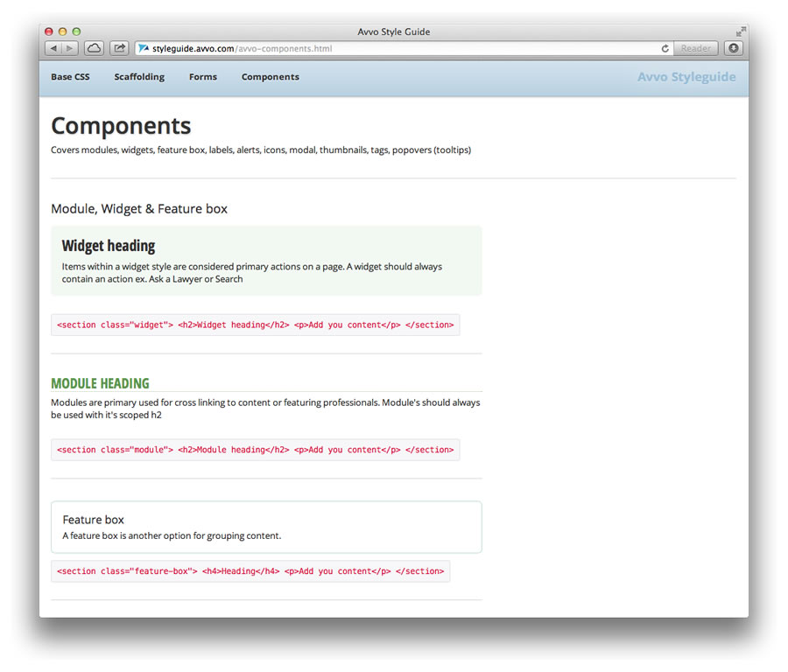Click the Widget heading title
The image size is (788, 672).
pyautogui.click(x=109, y=246)
